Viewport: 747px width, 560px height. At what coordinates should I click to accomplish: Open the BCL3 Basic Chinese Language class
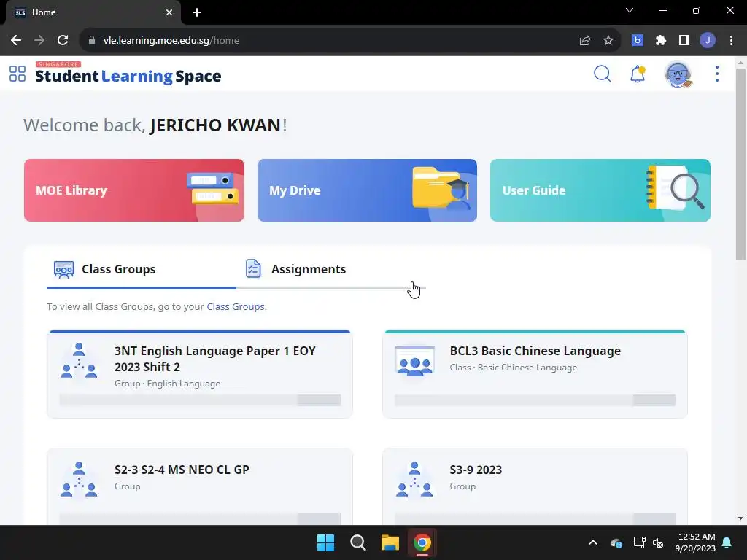535,374
